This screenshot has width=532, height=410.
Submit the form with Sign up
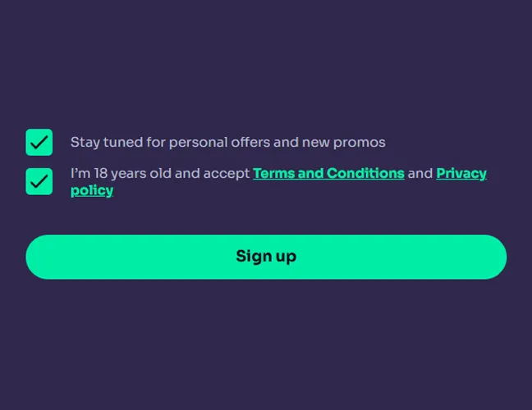tap(266, 257)
